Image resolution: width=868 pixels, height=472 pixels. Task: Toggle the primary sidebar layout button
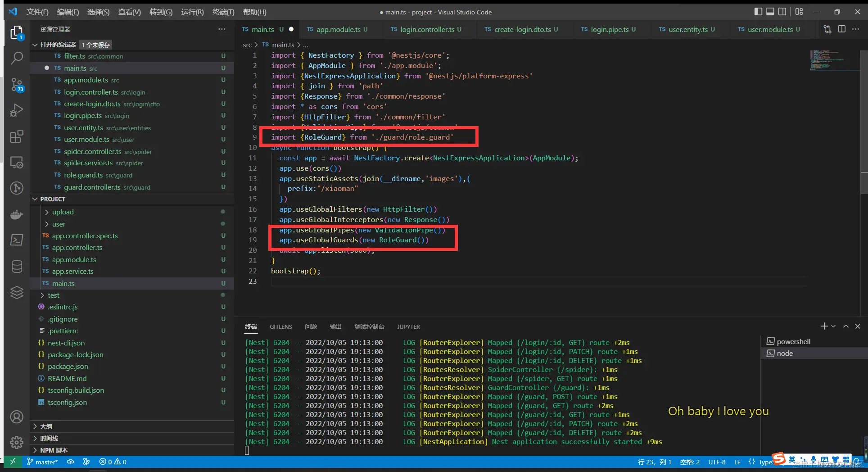click(758, 12)
